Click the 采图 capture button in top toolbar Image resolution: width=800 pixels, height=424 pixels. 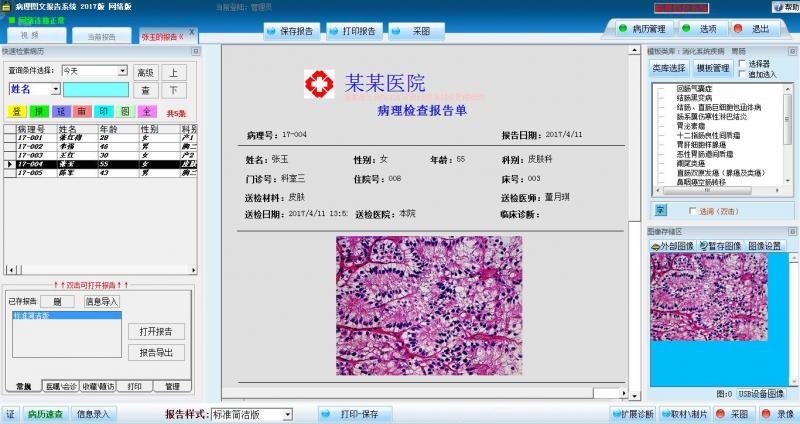click(x=413, y=31)
